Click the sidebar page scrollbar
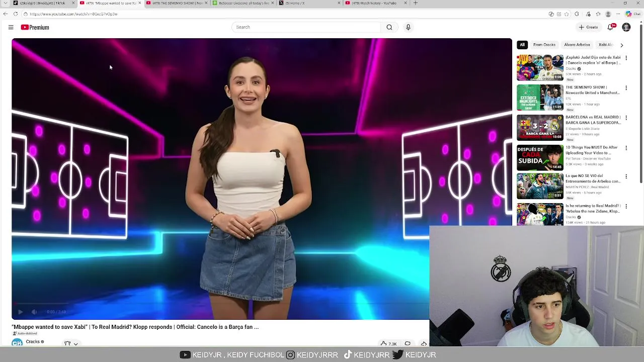The height and width of the screenshot is (362, 644). pos(641,103)
